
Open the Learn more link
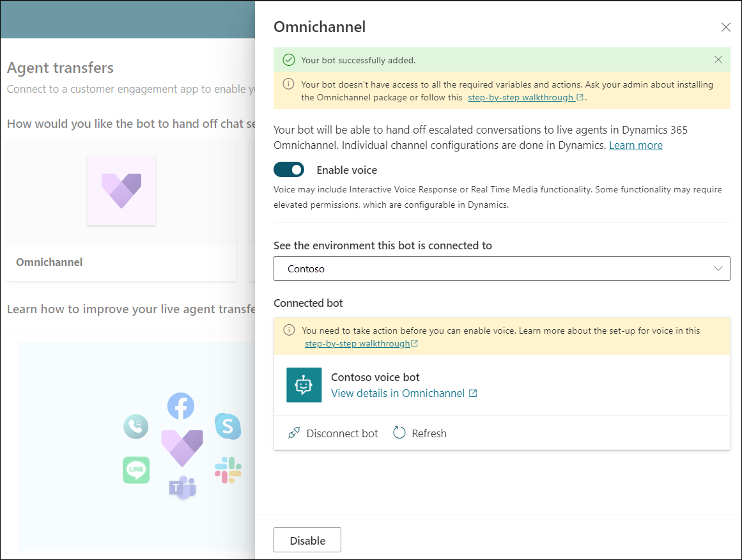tap(635, 145)
